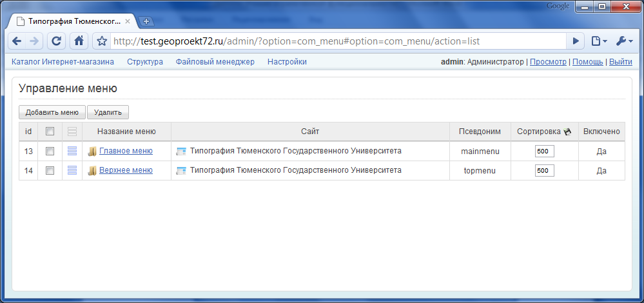Open the Верхнее меню link

click(x=126, y=170)
